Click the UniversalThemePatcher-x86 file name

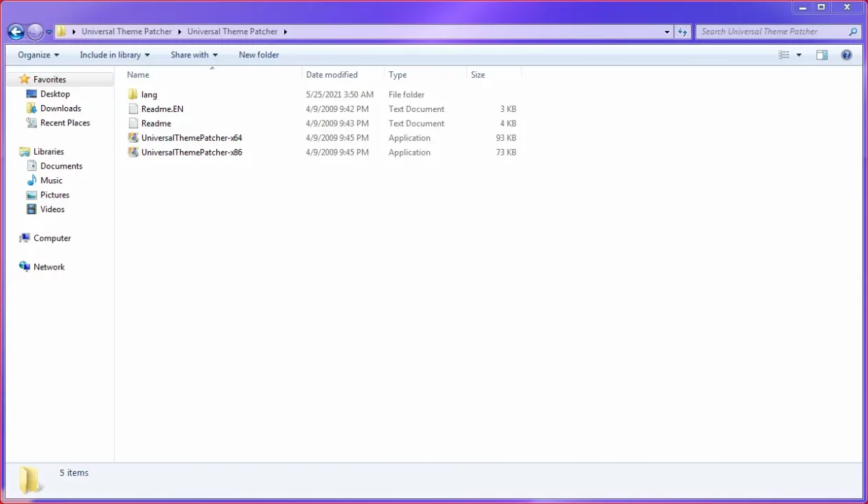(192, 152)
